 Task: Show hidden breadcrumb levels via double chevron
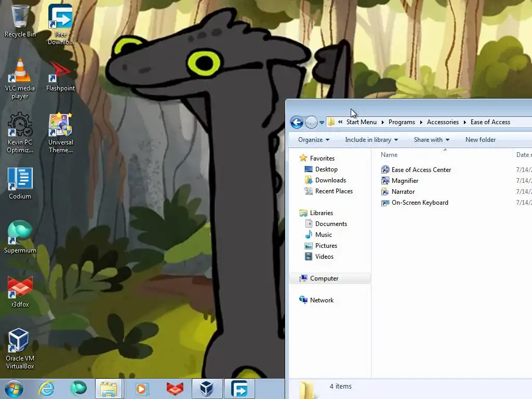coord(340,122)
